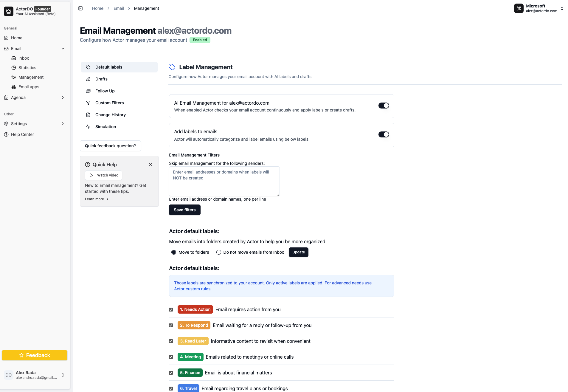Image resolution: width=568 pixels, height=392 pixels.
Task: Click the orange To Respond label badge
Action: coord(194,325)
